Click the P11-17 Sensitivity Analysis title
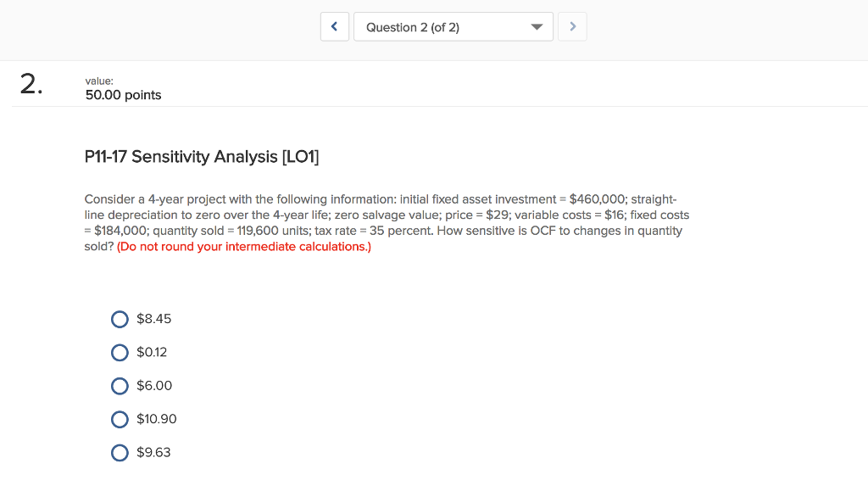Screen dimensions: 868x497 pos(202,157)
